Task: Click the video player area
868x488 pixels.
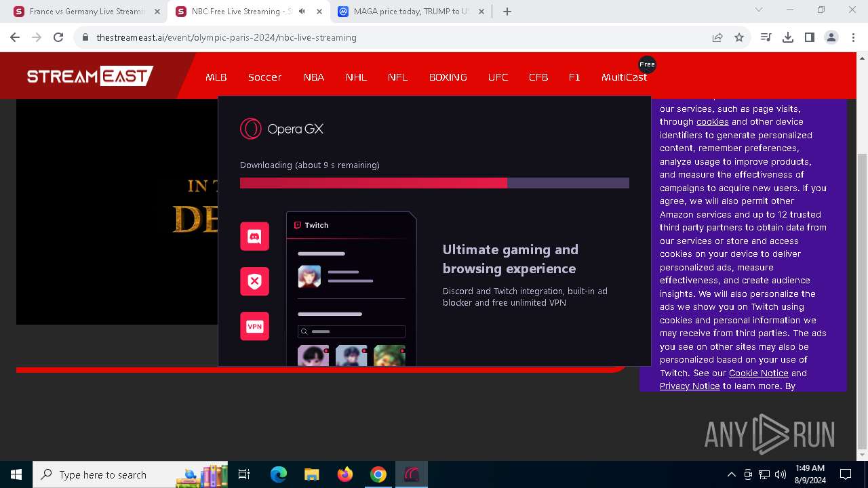Action: (117, 211)
